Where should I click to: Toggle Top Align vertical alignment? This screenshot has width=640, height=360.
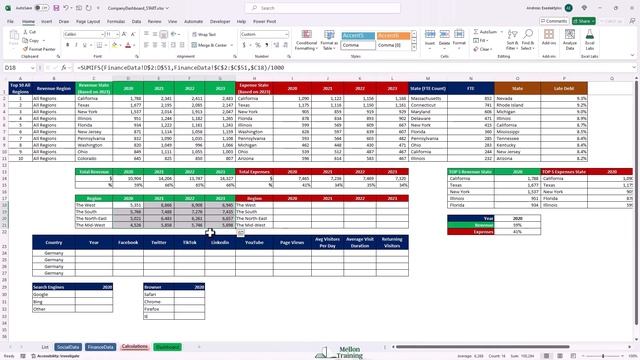(147, 34)
